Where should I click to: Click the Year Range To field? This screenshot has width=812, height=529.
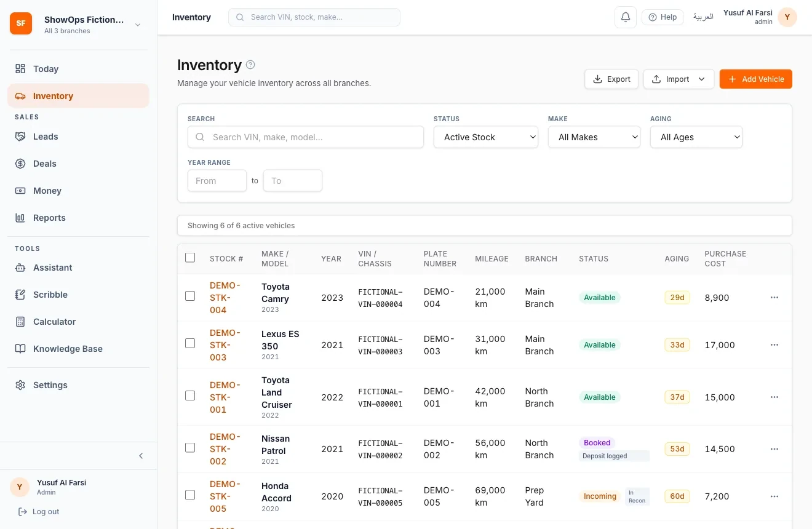[x=293, y=181]
